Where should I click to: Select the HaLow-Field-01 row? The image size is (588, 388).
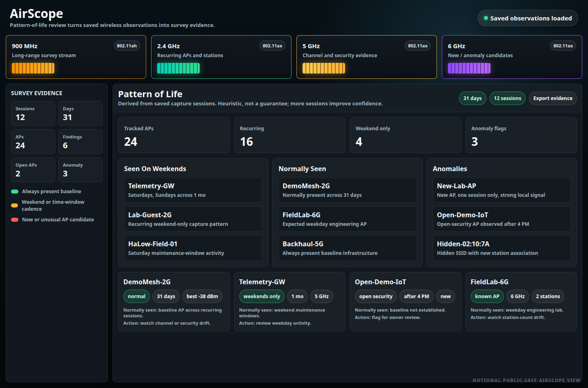tap(193, 248)
